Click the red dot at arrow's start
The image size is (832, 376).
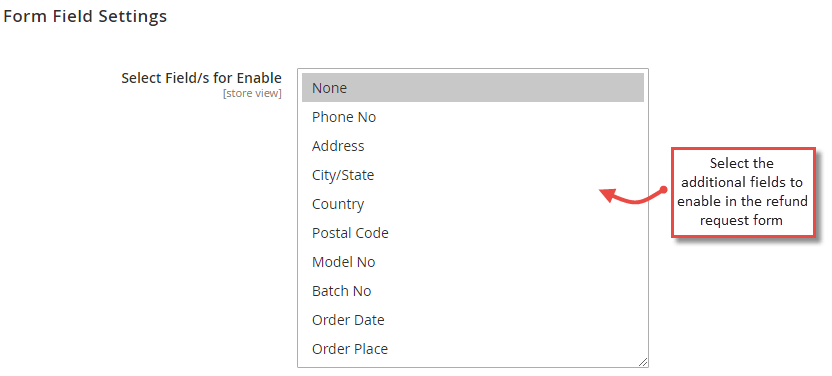pyautogui.click(x=663, y=189)
